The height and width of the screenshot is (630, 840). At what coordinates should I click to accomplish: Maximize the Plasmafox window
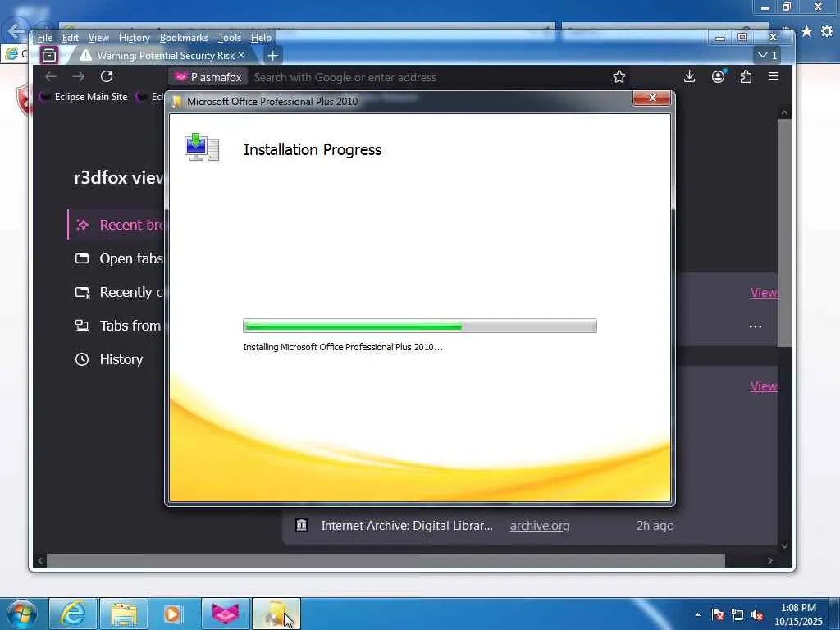(x=742, y=38)
